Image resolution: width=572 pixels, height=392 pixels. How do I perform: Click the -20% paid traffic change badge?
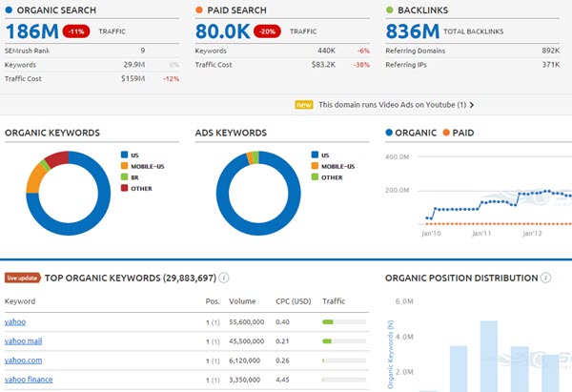(267, 31)
